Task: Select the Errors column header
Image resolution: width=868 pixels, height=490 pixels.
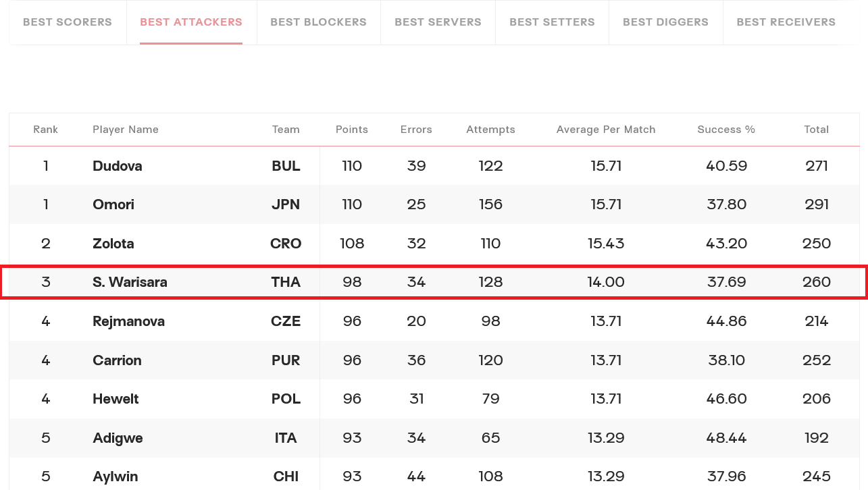Action: click(x=416, y=130)
